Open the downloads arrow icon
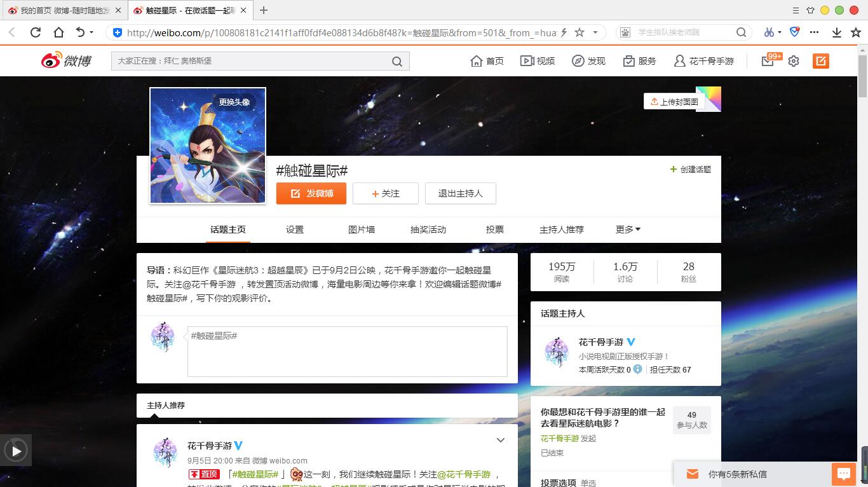Viewport: 868px width, 487px height. point(837,32)
